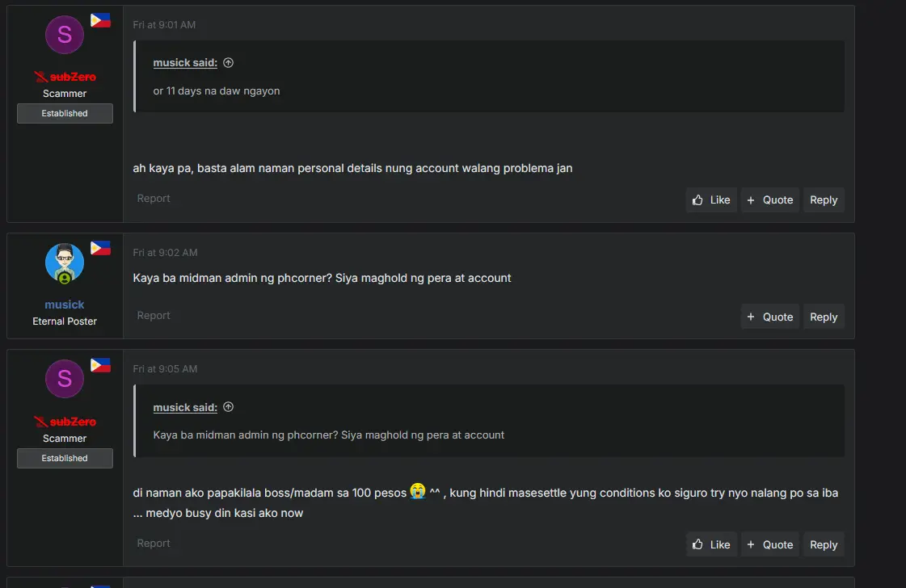Open 'musick said:' link in the 9:05 quote

[185, 407]
